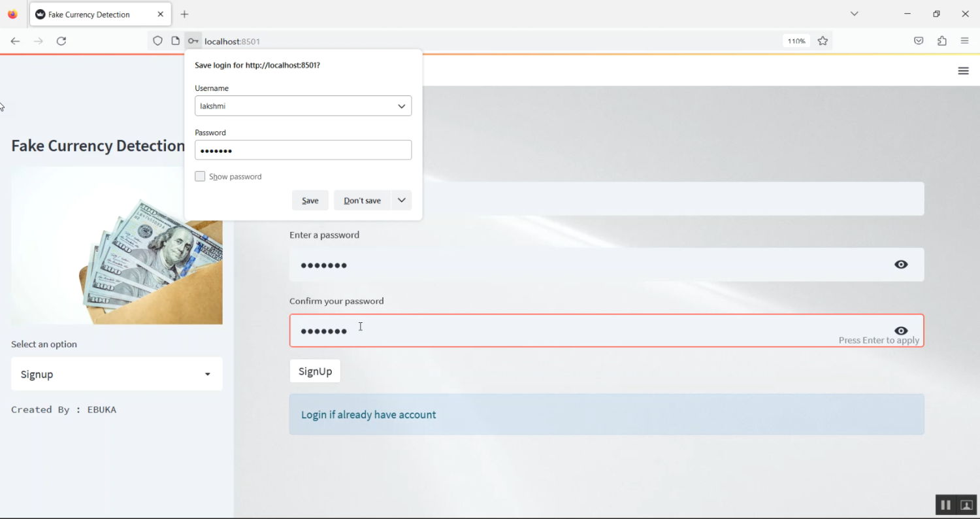Open the Firefox application menu

pyautogui.click(x=964, y=41)
